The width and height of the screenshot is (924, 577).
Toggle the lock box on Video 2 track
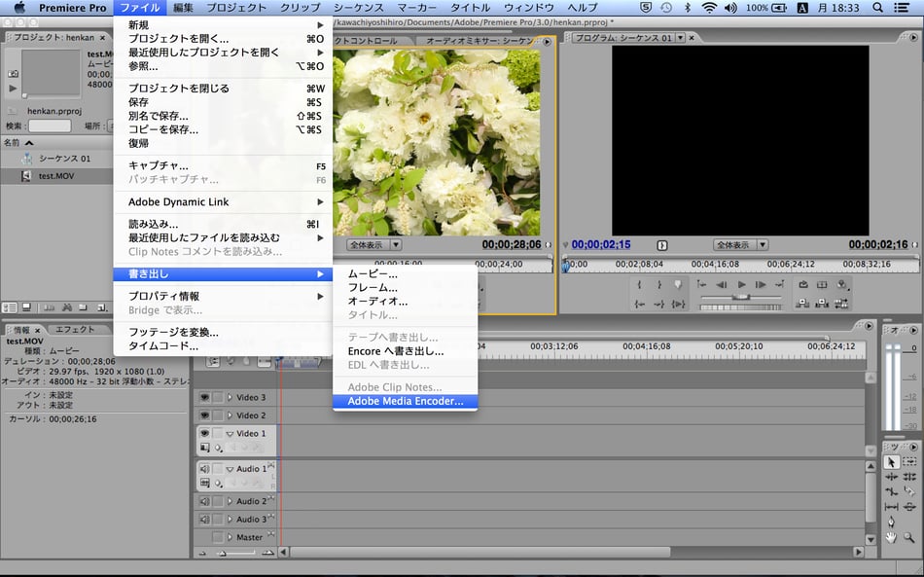218,415
